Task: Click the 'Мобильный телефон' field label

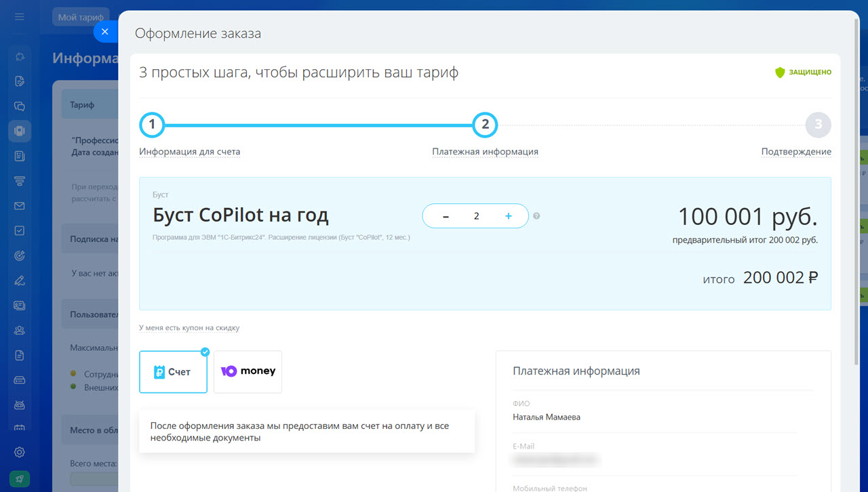Action: coord(550,488)
